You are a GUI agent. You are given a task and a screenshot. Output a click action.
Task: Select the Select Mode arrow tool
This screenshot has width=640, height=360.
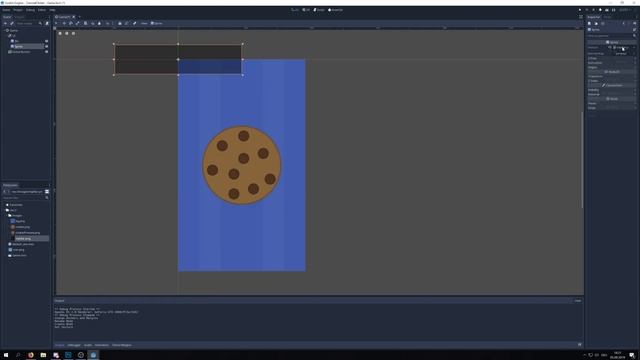pos(56,23)
